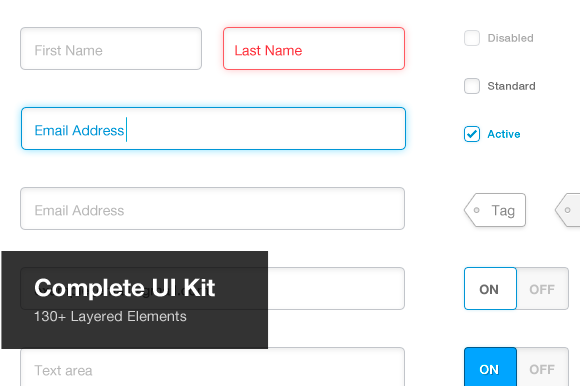Switch the blue toggle to OFF

[x=542, y=367]
